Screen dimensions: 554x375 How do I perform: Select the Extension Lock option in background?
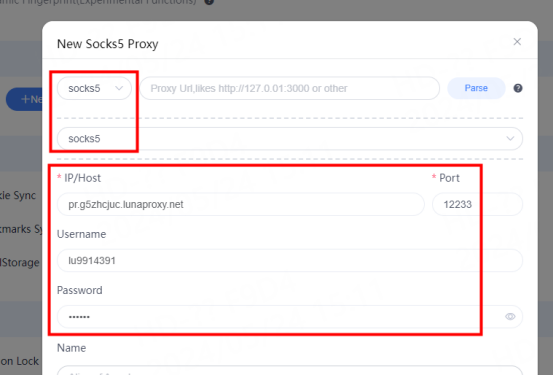(19, 361)
